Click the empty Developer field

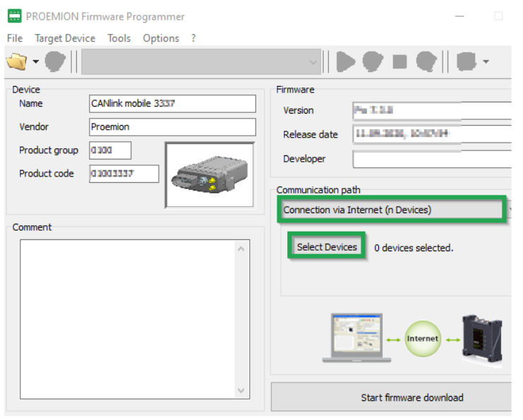[432, 159]
